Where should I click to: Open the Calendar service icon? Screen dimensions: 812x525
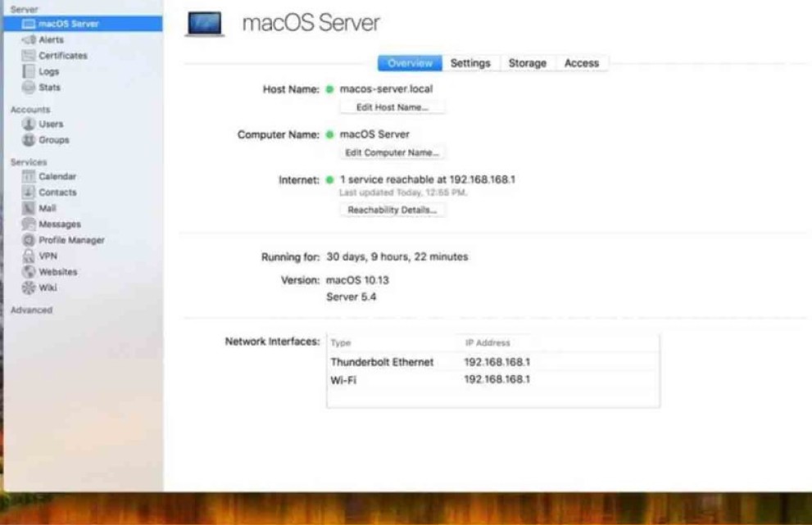point(29,176)
